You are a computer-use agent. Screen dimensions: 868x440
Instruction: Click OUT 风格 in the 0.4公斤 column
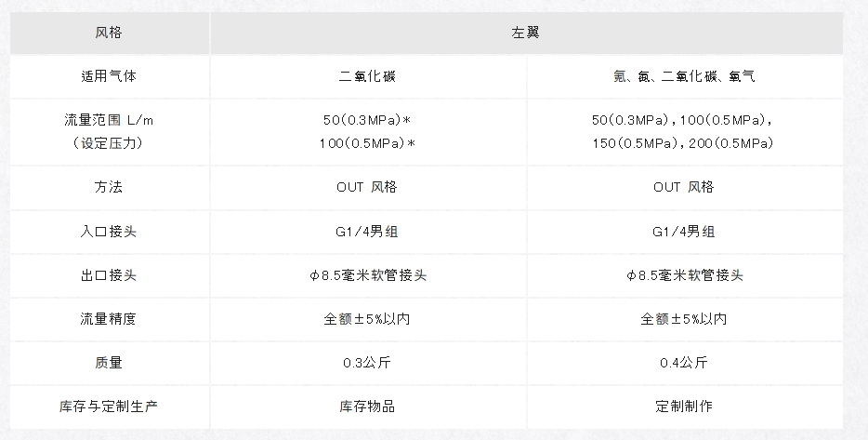tap(685, 187)
